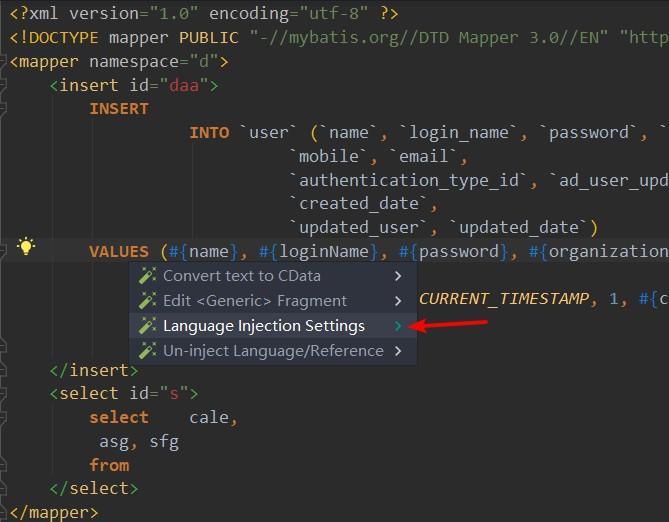Click the INSERT keyword in the SQL statement
The image size is (669, 522).
(118, 109)
